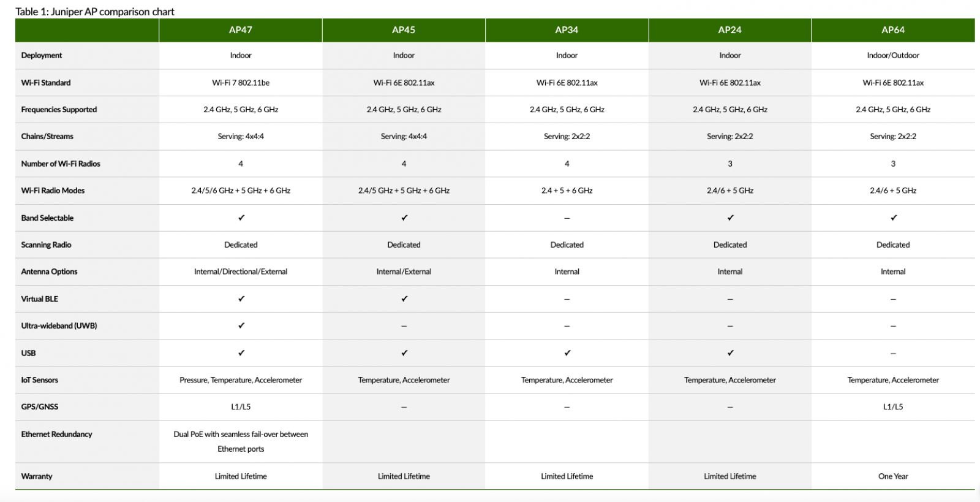The image size is (980, 502).
Task: Click AP47 Ultra-wideband checkmark
Action: [x=241, y=326]
